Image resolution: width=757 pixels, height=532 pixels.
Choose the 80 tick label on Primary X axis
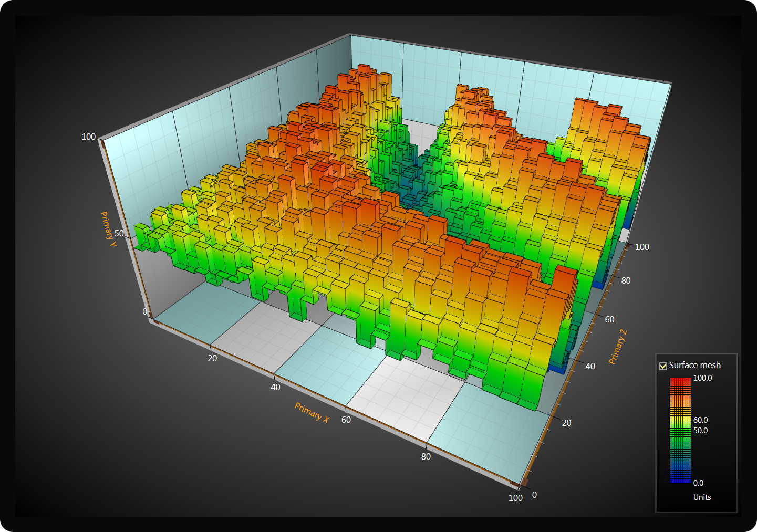[x=426, y=456]
